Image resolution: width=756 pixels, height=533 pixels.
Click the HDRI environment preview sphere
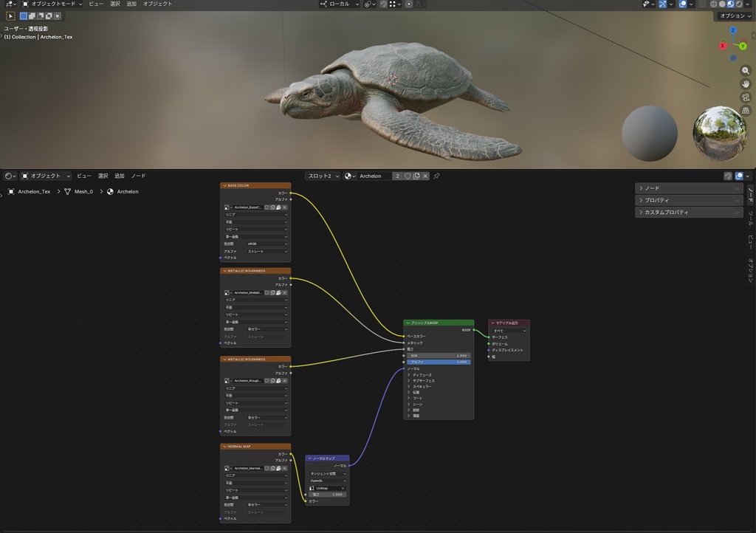tap(720, 133)
